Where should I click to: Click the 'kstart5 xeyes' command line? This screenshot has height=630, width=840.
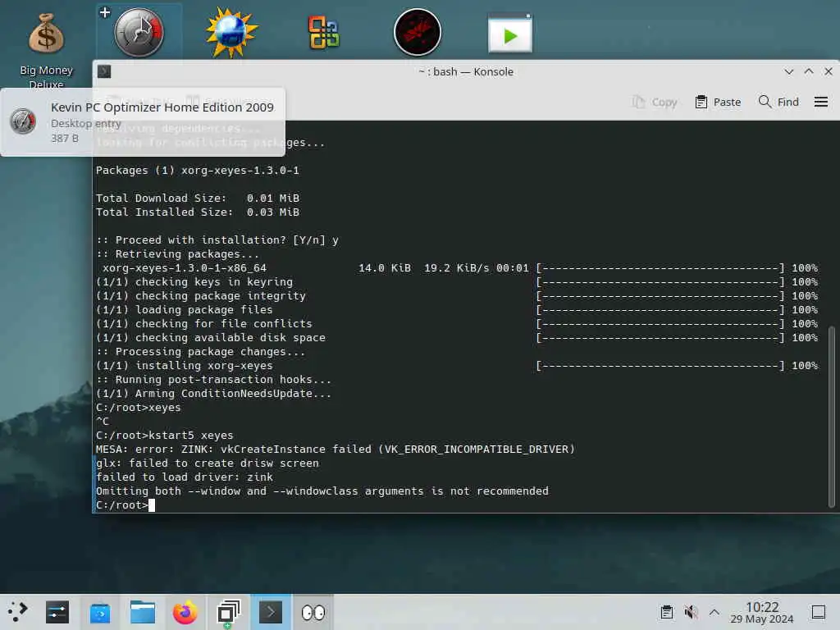[x=164, y=435]
